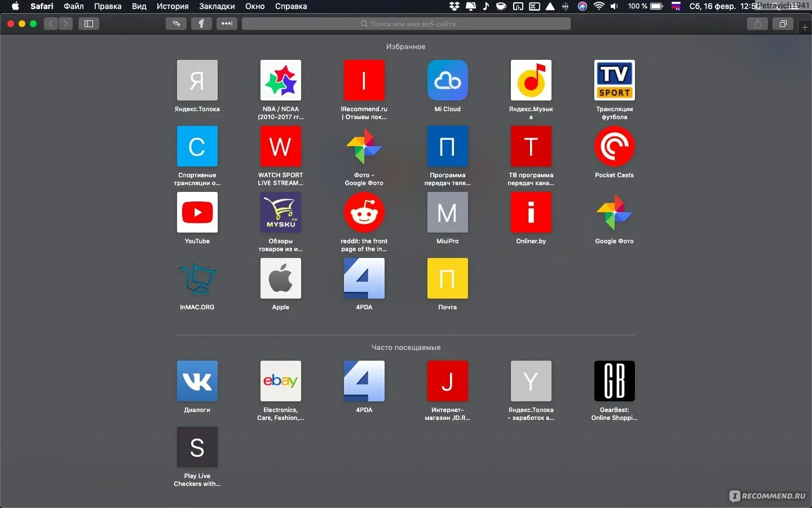Click the Safari forward navigation button
This screenshot has width=812, height=508.
[x=65, y=24]
